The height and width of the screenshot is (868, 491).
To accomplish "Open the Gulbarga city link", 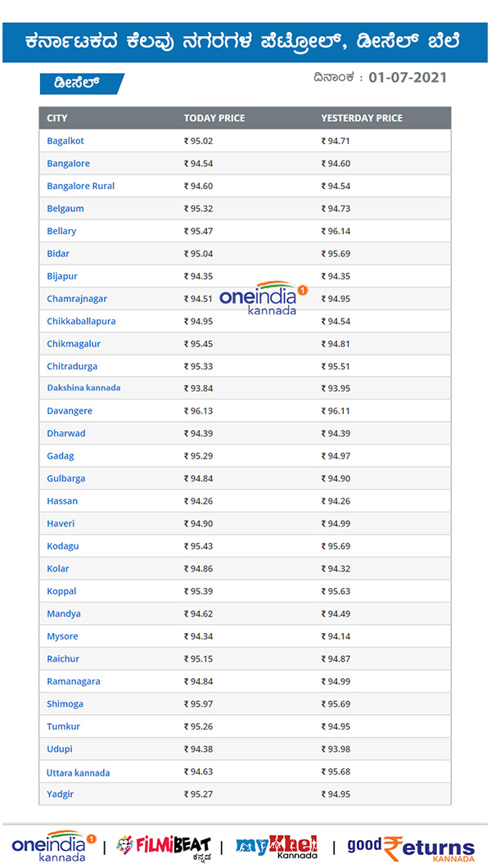I will (x=66, y=478).
